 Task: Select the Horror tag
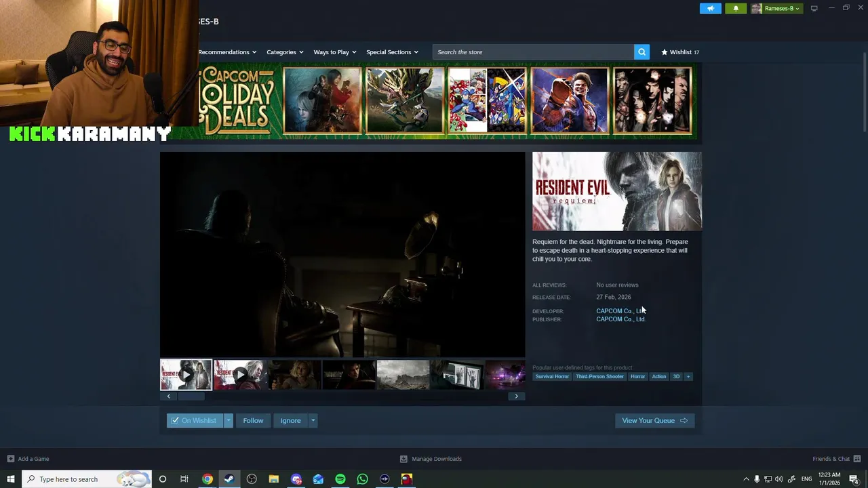[x=637, y=376]
